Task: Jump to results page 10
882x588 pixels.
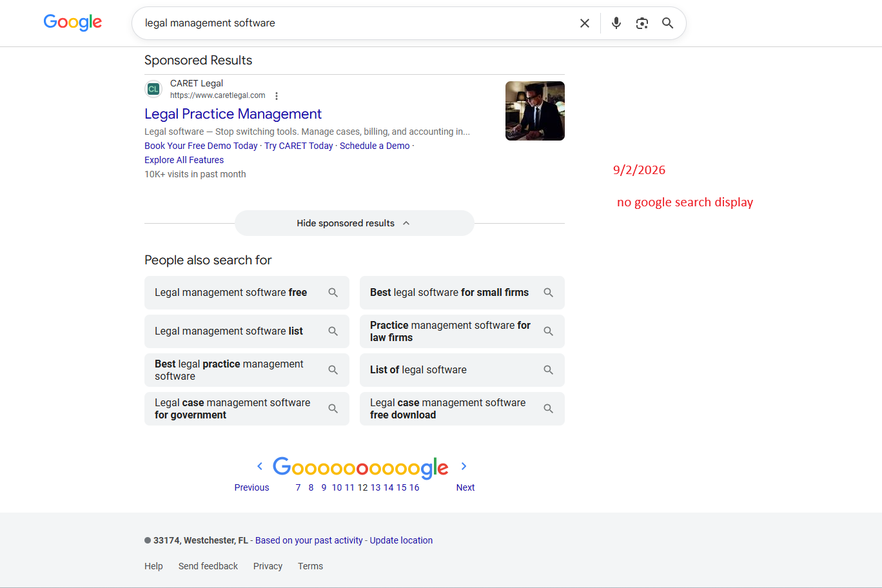Action: click(337, 487)
